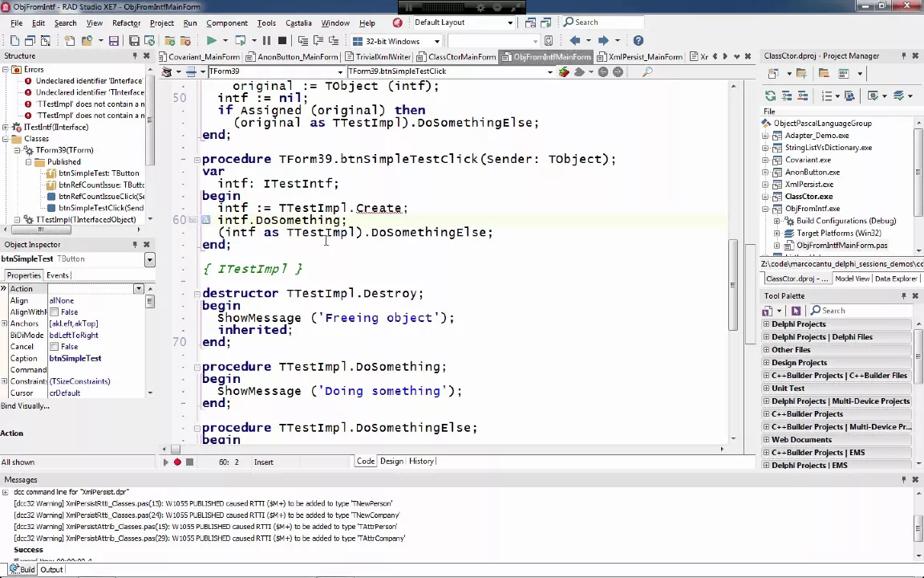Click the magnifier icon in editor toolbar

click(x=647, y=72)
